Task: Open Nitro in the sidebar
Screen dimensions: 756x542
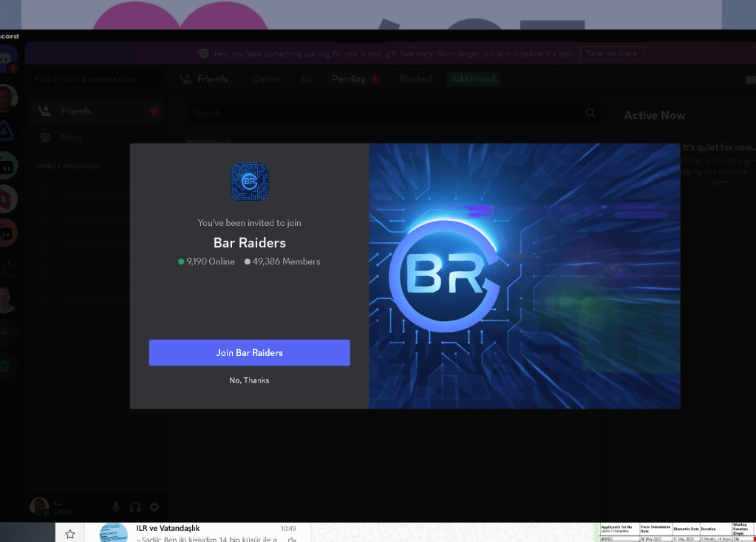Action: click(96, 138)
